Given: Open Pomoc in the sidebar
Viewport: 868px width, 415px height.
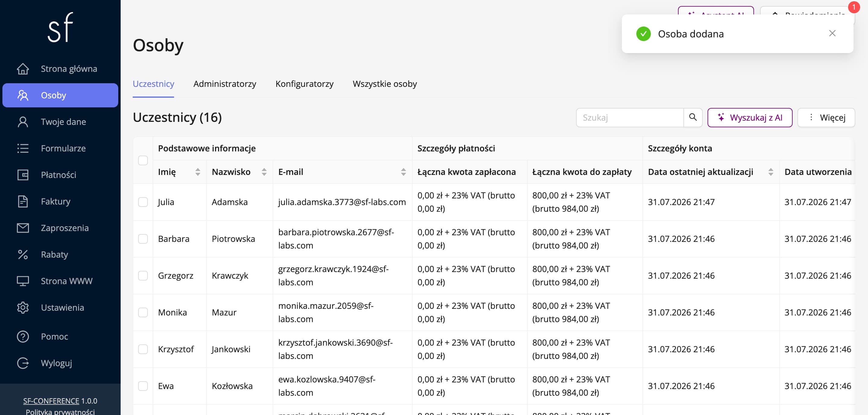Looking at the screenshot, I should (x=60, y=337).
